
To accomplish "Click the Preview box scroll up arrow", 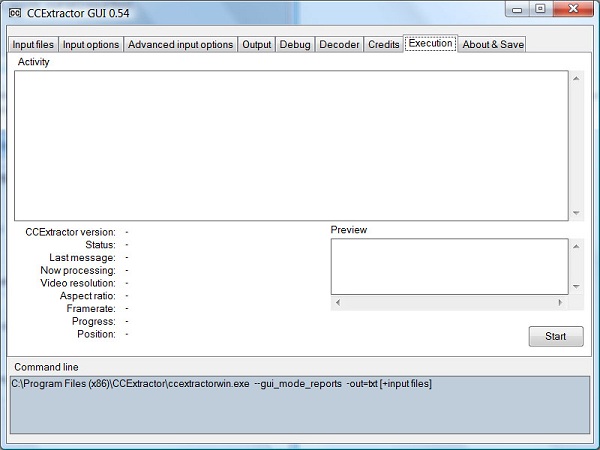I will (x=575, y=246).
